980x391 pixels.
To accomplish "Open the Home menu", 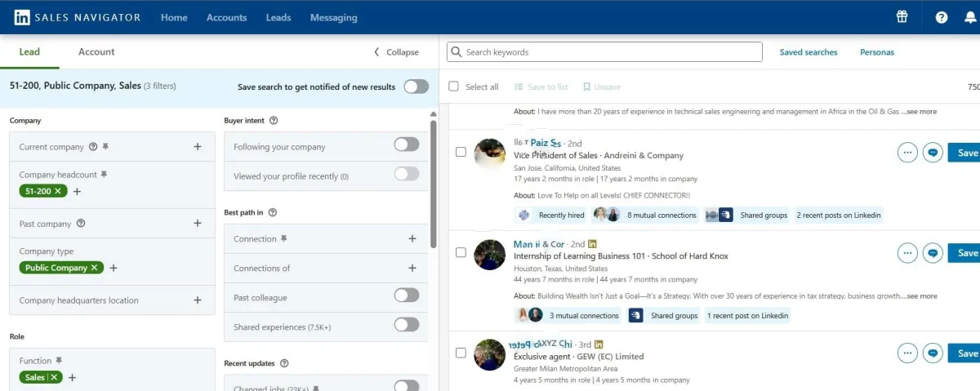I will 174,17.
